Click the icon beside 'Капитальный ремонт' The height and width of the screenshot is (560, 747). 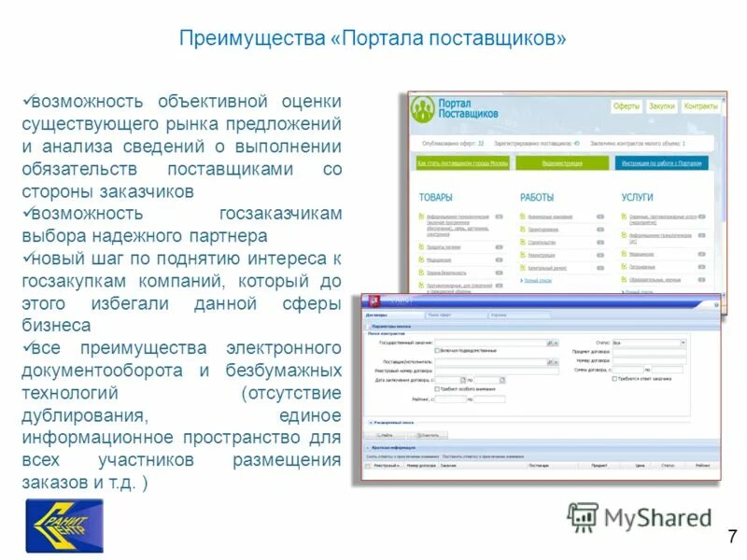(x=523, y=268)
